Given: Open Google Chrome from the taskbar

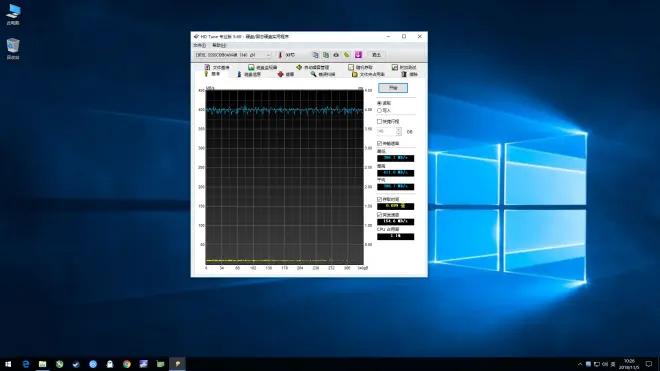Looking at the screenshot, I should [x=127, y=364].
